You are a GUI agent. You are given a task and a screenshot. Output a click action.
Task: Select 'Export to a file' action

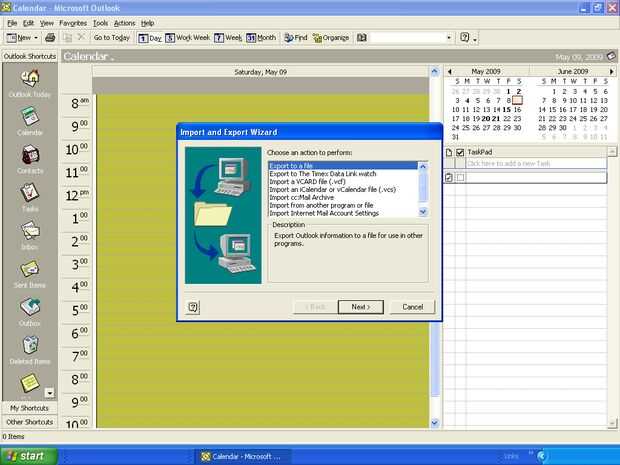(x=342, y=166)
